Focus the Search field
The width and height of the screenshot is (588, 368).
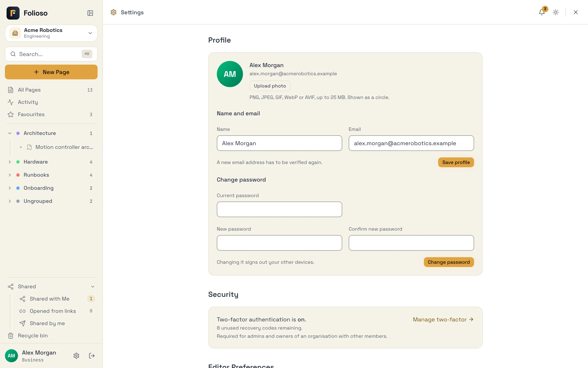pyautogui.click(x=51, y=54)
